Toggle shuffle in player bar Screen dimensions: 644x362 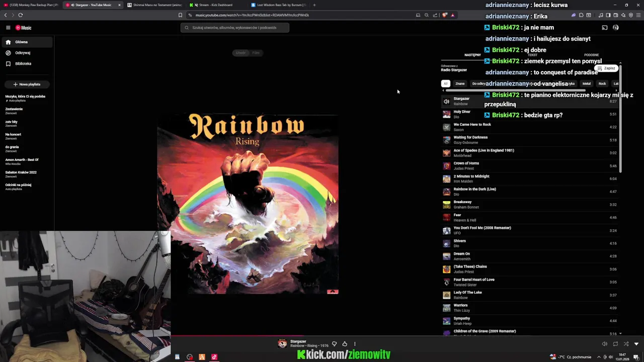click(626, 344)
